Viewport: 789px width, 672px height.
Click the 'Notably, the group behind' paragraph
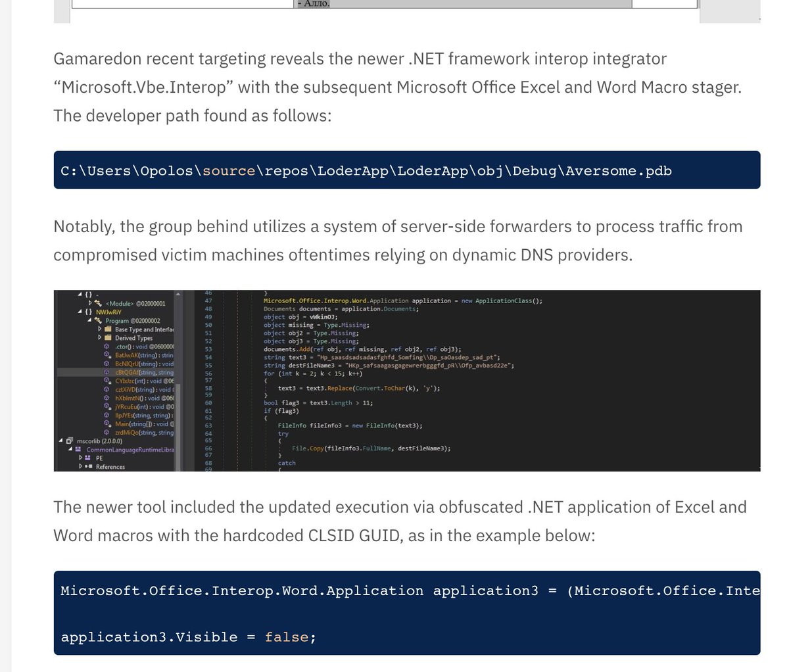point(398,241)
